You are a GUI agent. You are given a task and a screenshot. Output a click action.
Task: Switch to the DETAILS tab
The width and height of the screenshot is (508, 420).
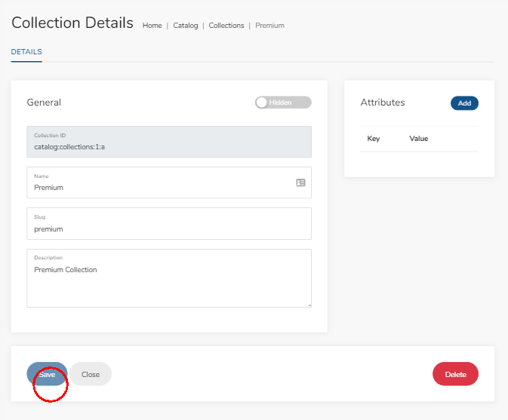tap(26, 52)
